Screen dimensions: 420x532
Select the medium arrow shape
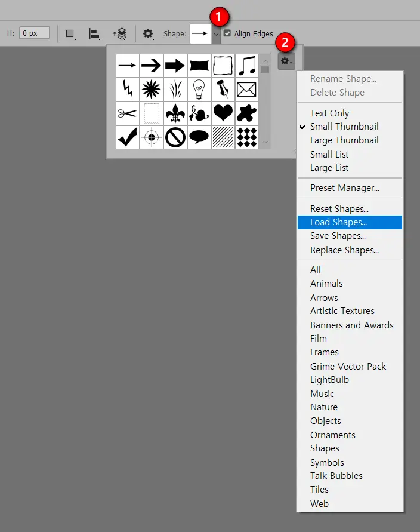151,66
